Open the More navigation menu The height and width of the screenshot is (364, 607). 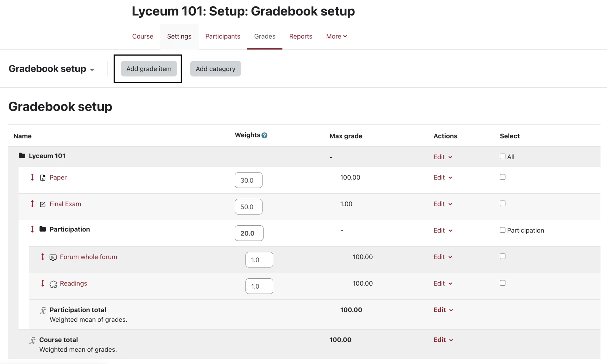[x=336, y=36]
